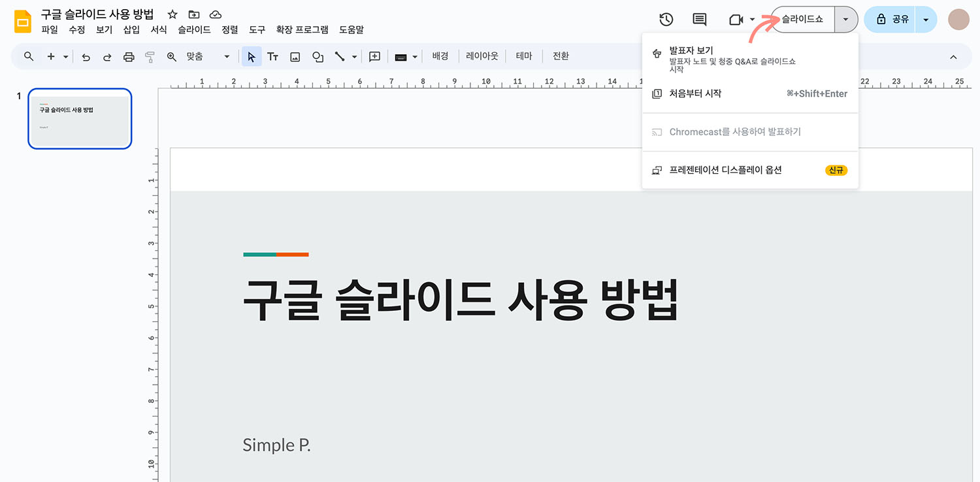This screenshot has width=980, height=482.
Task: Open new slide layout dropdown arrow
Action: (x=66, y=57)
